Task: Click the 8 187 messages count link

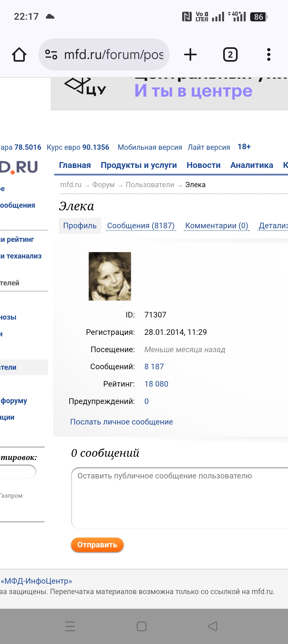Action: tap(154, 367)
